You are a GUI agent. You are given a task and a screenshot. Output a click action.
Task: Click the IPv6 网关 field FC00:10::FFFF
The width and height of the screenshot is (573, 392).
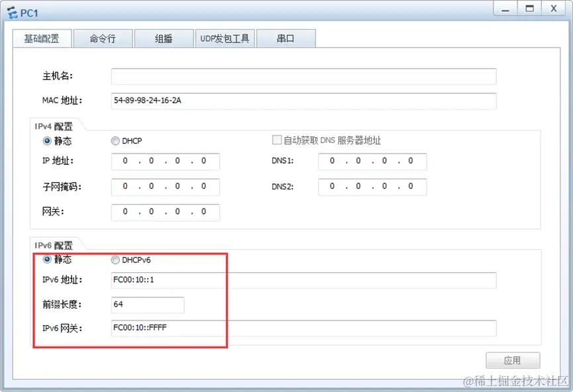pos(303,328)
